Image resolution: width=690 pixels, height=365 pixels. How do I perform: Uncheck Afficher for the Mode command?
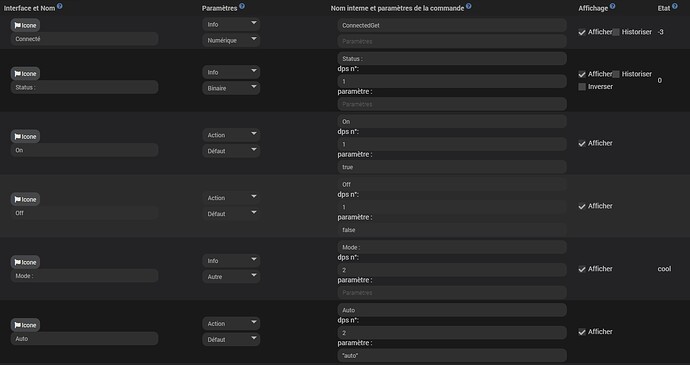582,269
